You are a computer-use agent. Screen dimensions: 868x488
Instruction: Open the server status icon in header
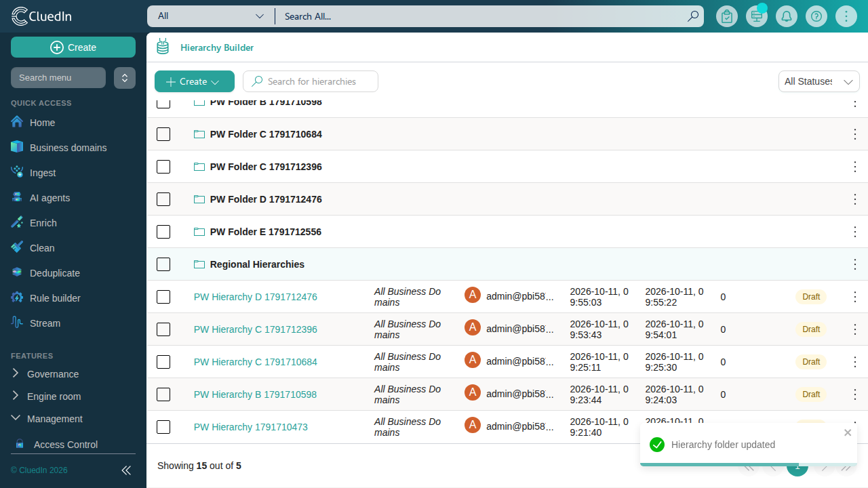[757, 16]
